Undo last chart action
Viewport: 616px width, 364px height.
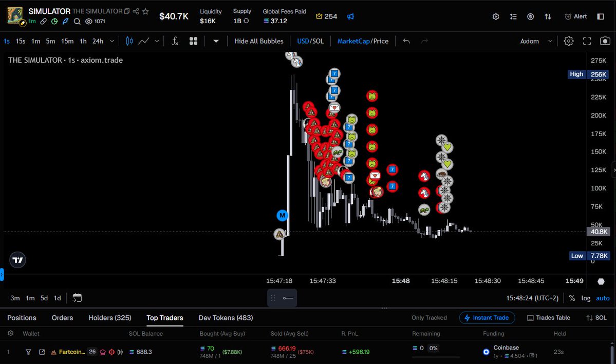(406, 41)
